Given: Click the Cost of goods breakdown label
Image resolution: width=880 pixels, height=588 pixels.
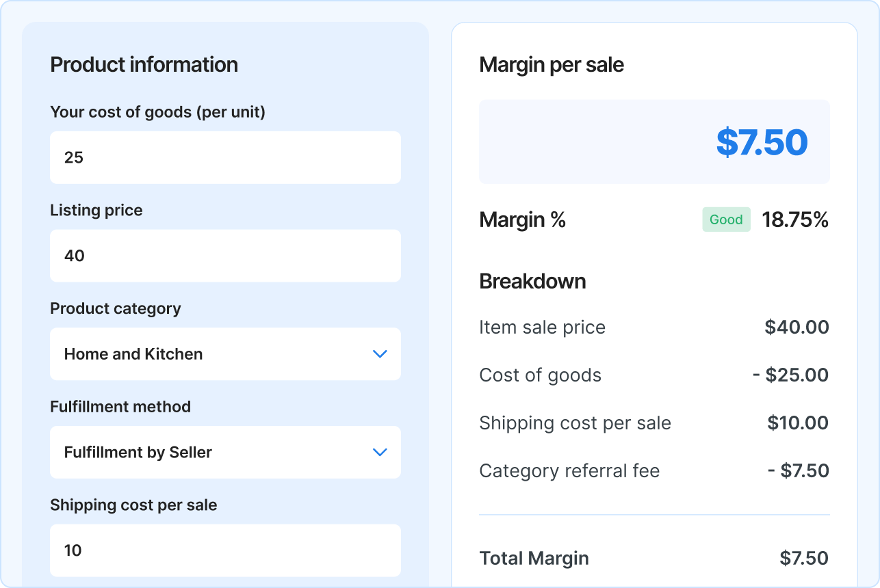Looking at the screenshot, I should pyautogui.click(x=540, y=375).
